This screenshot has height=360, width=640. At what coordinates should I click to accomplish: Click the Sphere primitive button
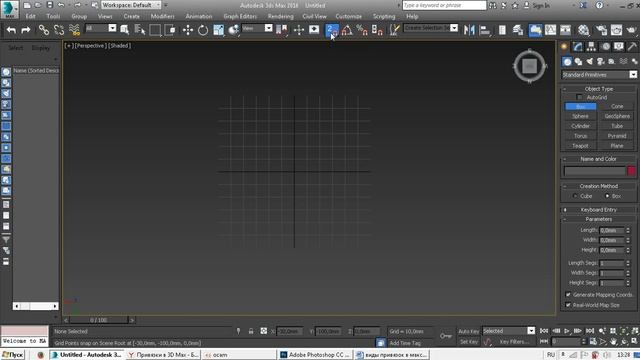coord(580,116)
